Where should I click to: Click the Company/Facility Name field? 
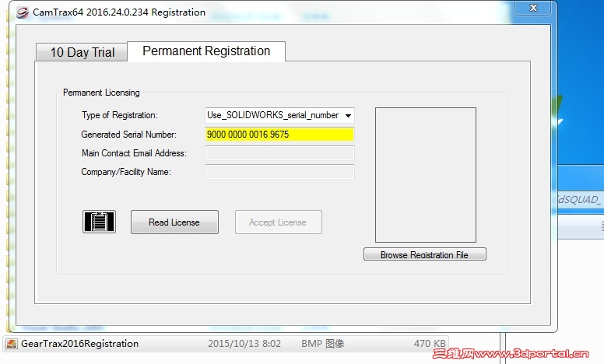[x=279, y=172]
